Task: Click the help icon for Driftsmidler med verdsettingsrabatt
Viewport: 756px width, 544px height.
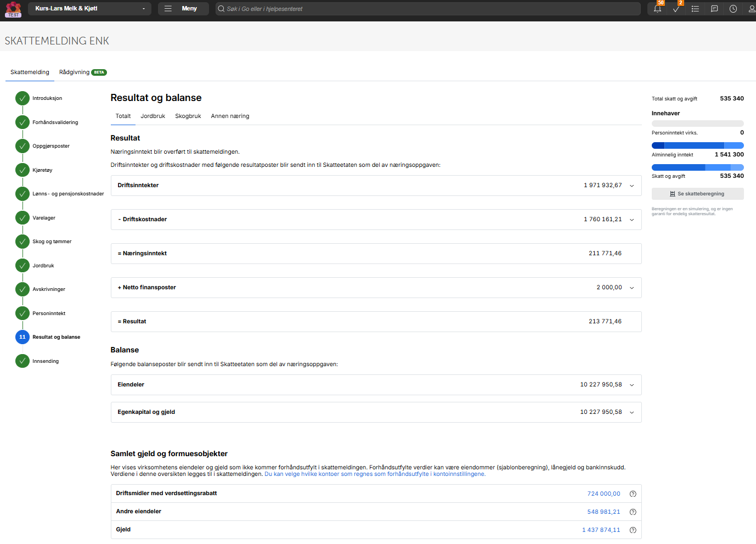Action: tap(633, 494)
